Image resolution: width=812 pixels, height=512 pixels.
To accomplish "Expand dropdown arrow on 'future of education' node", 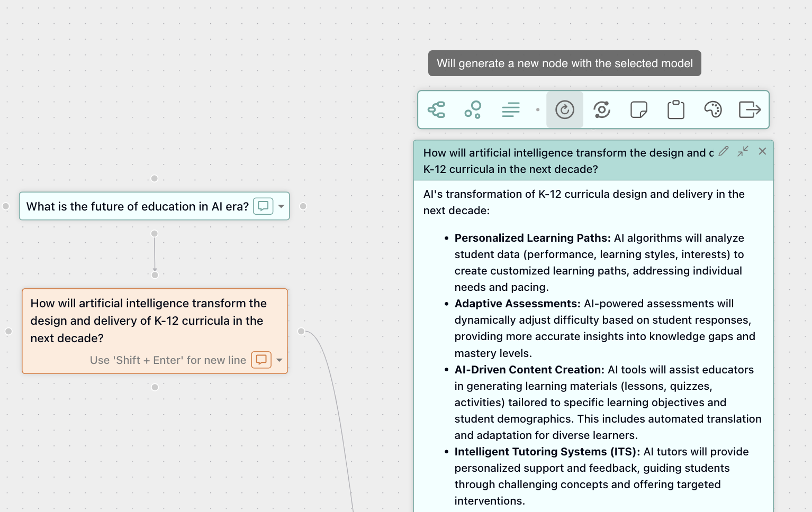I will coord(281,206).
